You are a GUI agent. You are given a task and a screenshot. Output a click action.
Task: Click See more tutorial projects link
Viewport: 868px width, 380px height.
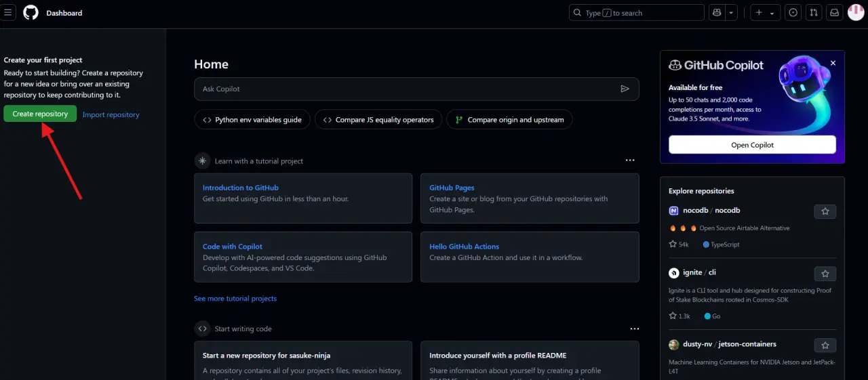(x=235, y=298)
